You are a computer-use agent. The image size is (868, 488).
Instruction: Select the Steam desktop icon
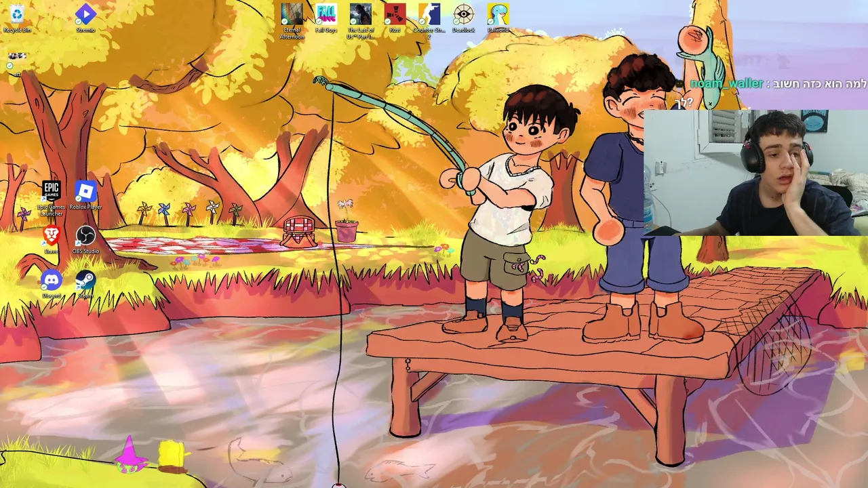[x=85, y=283]
